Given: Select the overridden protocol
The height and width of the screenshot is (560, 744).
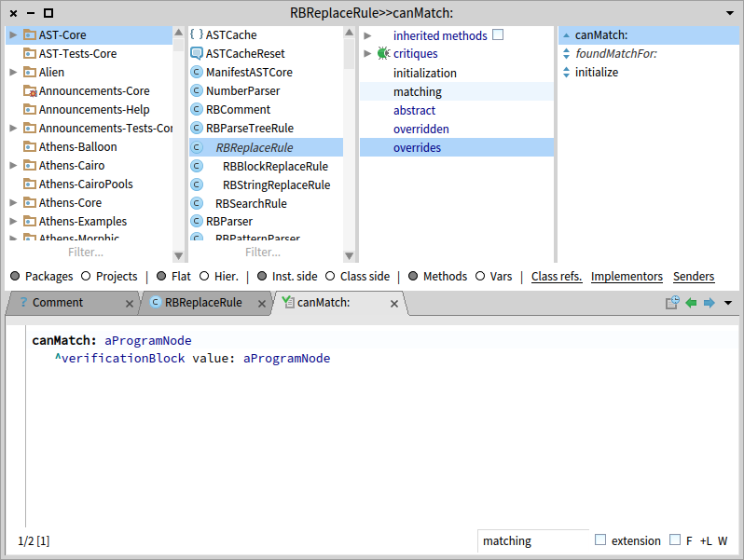Looking at the screenshot, I should 457,129.
